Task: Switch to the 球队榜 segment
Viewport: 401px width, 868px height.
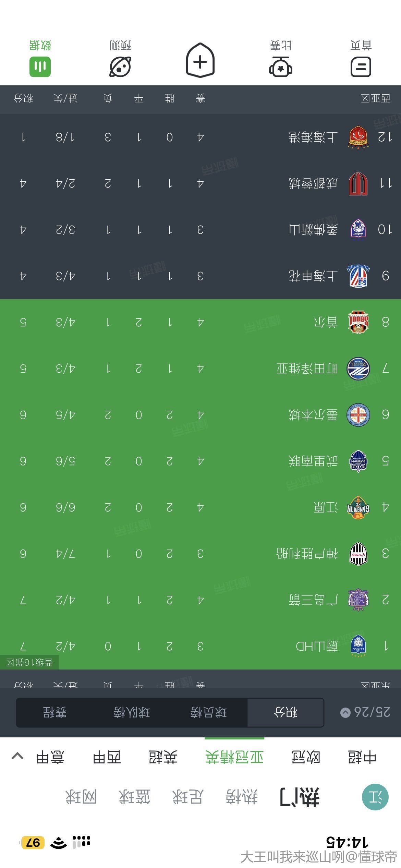Action: pos(132,713)
